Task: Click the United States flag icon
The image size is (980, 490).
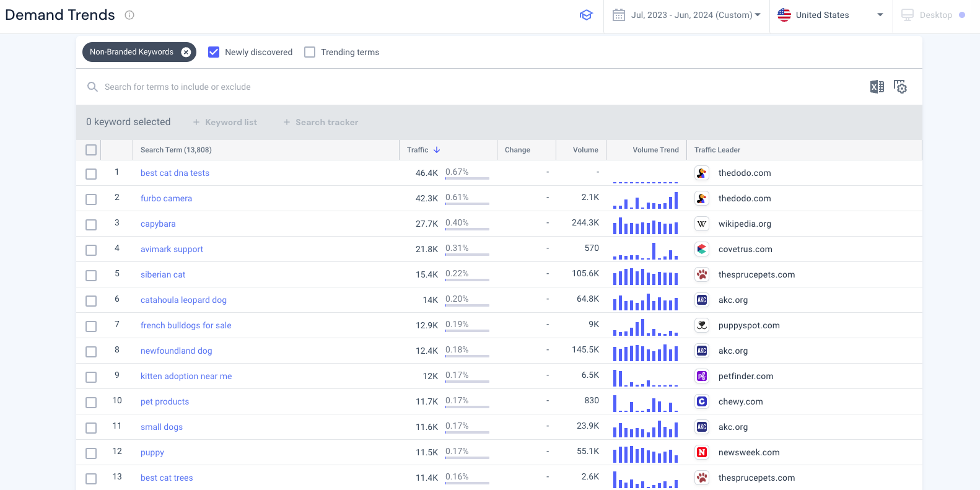Action: pyautogui.click(x=784, y=15)
